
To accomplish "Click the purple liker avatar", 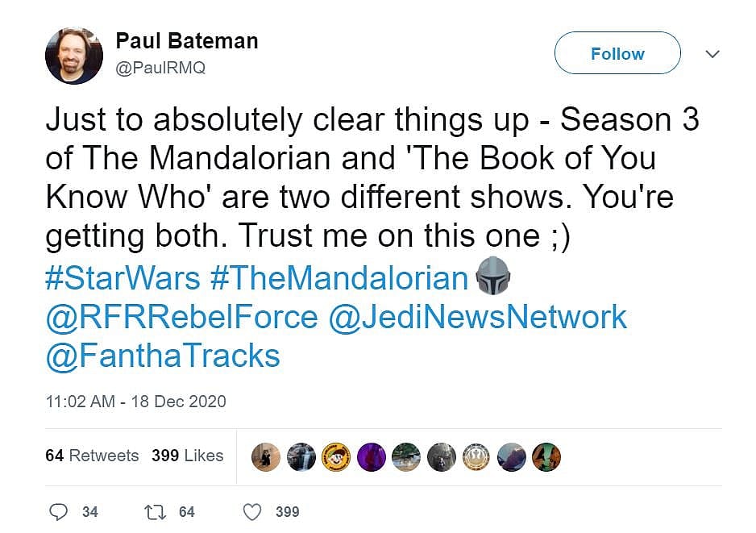I will tap(371, 457).
